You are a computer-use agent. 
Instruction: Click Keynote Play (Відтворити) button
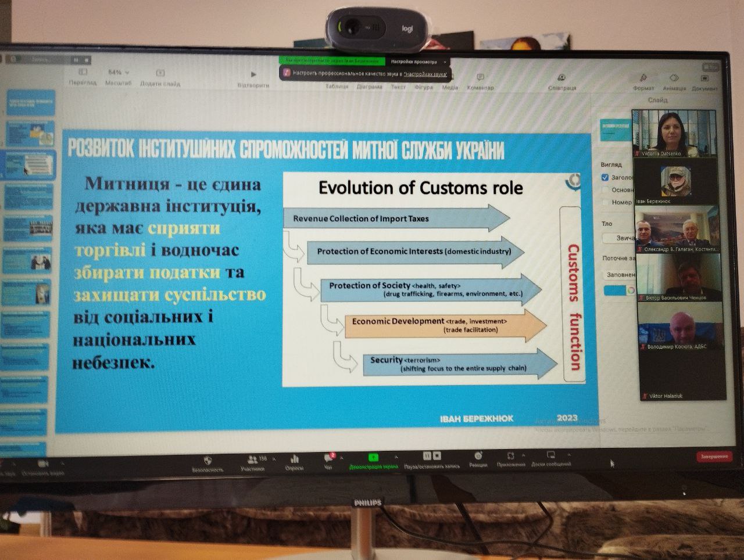pyautogui.click(x=253, y=75)
